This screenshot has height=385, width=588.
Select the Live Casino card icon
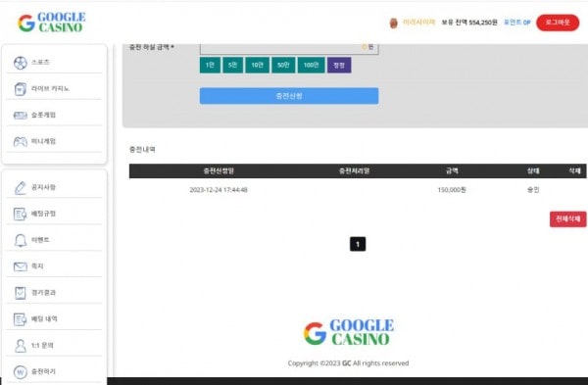[21, 89]
